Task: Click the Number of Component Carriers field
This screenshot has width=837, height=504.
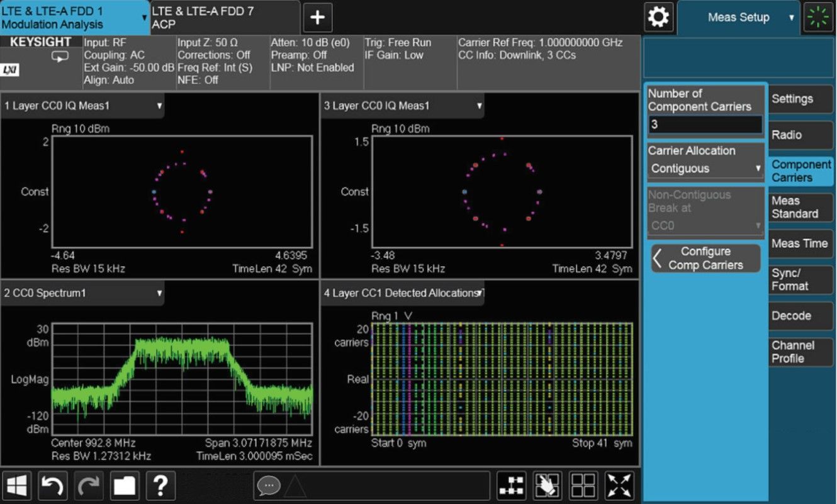Action: tap(705, 125)
